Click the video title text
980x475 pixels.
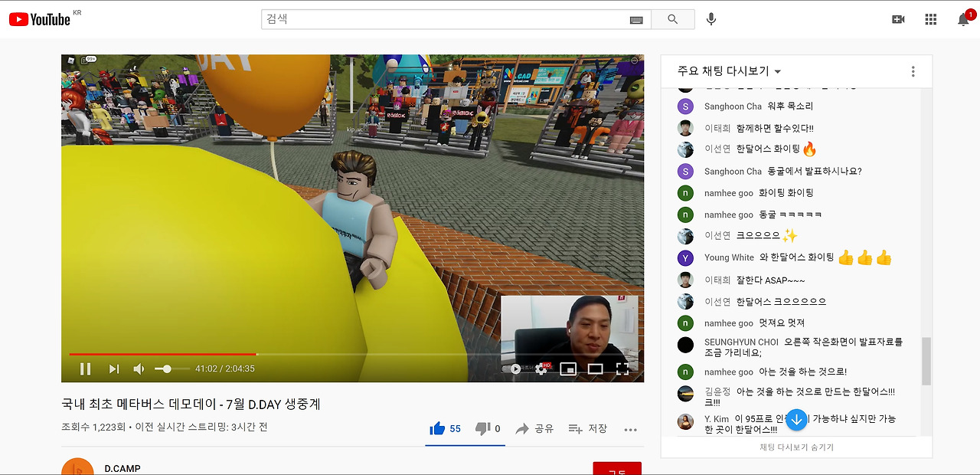point(191,404)
